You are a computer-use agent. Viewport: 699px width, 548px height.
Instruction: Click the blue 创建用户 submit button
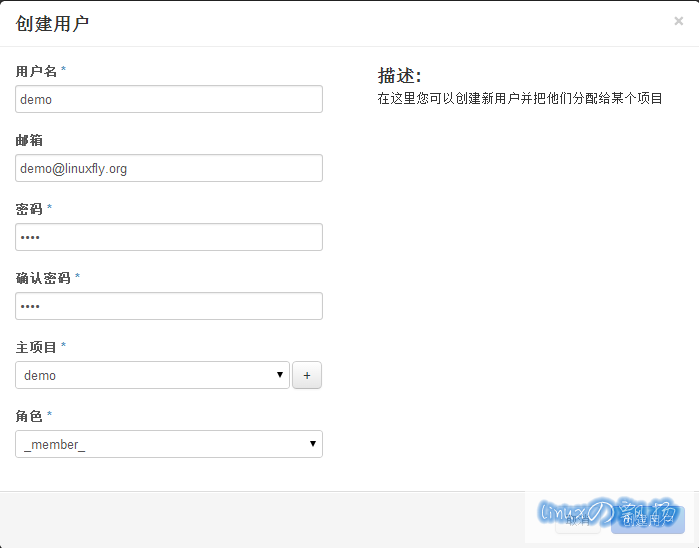647,519
